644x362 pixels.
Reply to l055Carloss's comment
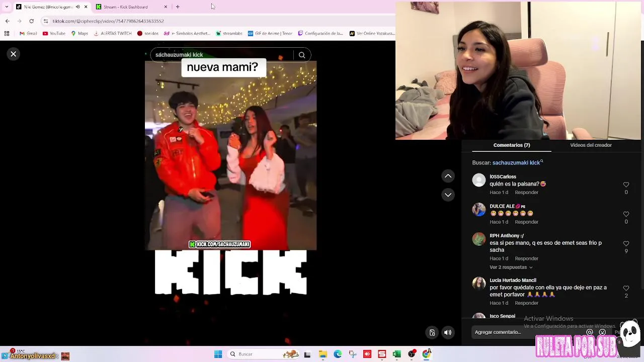coord(526,193)
